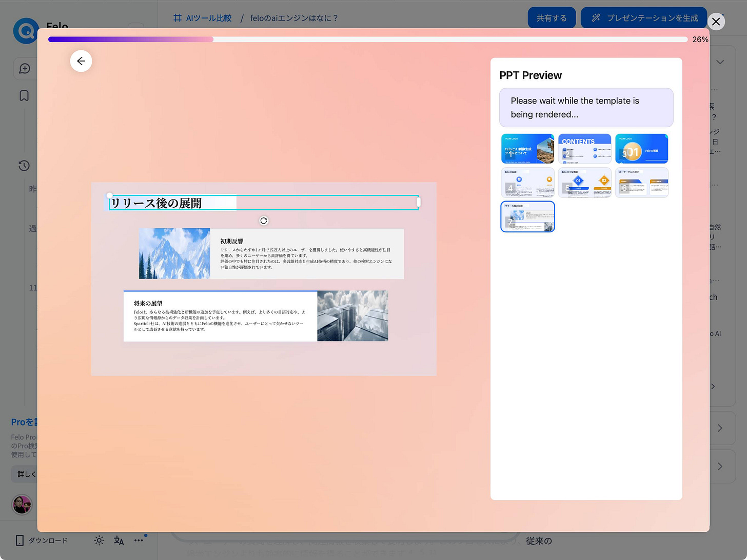Image resolution: width=747 pixels, height=560 pixels.
Task: Click the 将来の展望 paragraph body text
Action: [x=220, y=321]
